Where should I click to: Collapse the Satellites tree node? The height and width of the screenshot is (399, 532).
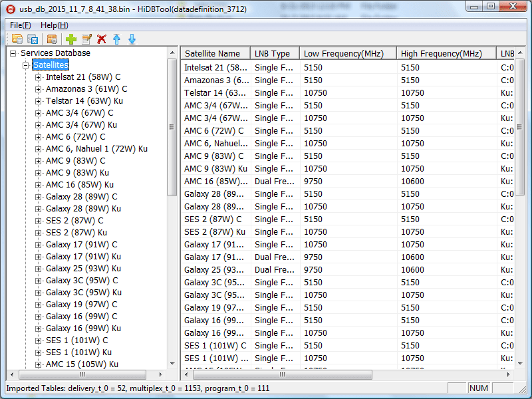(x=26, y=65)
